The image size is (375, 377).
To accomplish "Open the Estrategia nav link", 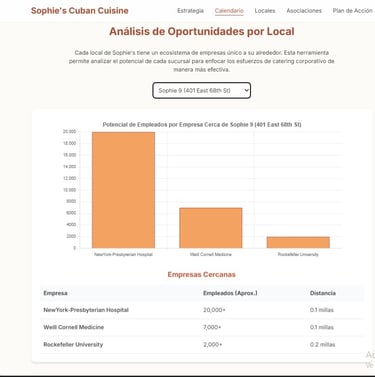I will (190, 11).
